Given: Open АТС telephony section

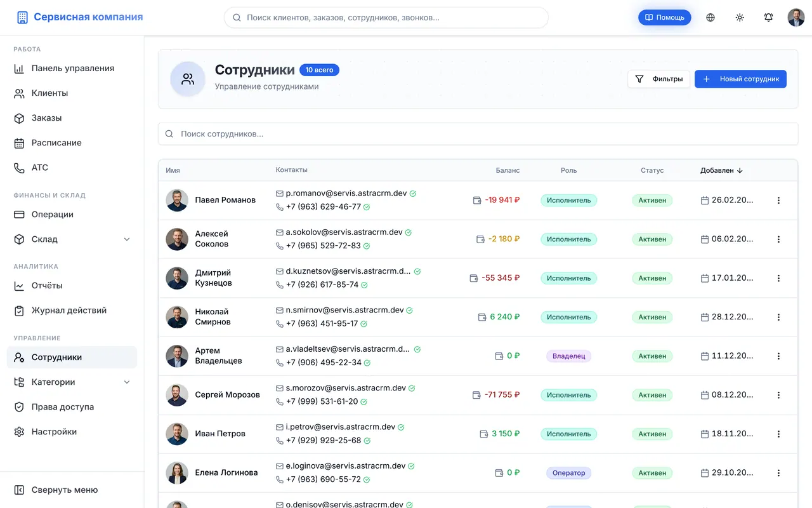Looking at the screenshot, I should point(72,168).
